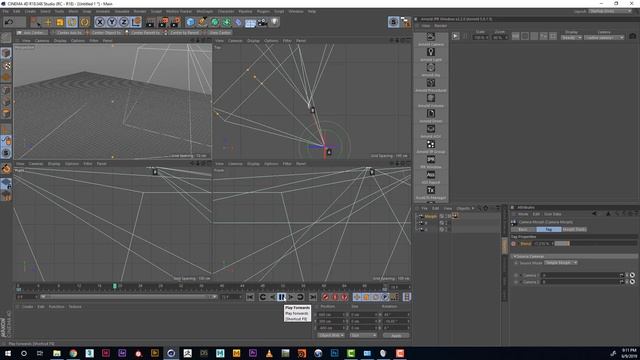640x360 pixels.
Task: Click Render Active View icon
Action: point(151,22)
